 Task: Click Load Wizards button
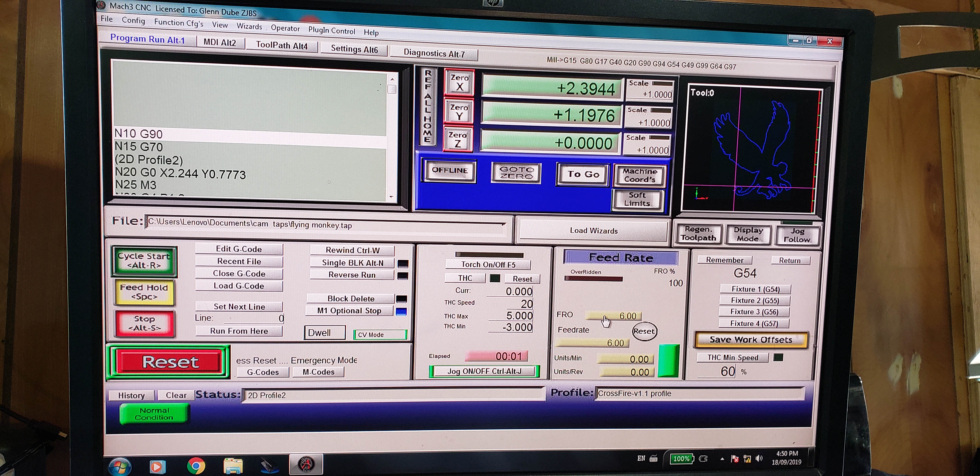pyautogui.click(x=594, y=230)
